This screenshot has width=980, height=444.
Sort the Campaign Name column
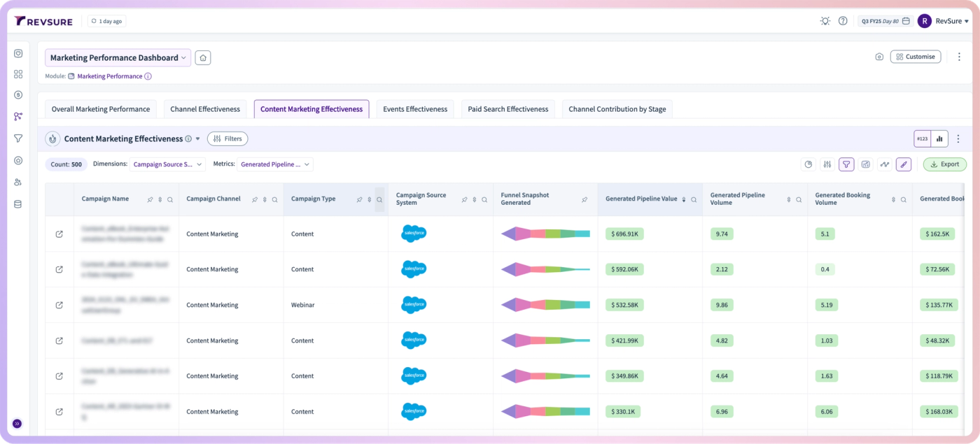[160, 199]
